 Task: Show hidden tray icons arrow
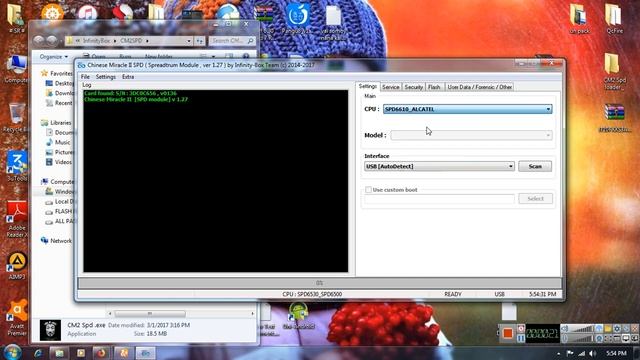558,353
